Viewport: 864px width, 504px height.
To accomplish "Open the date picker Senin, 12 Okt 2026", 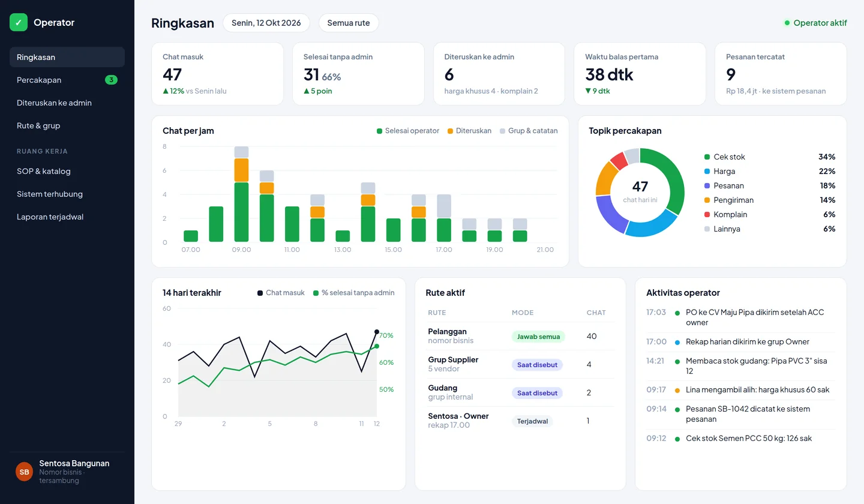I will click(x=266, y=23).
